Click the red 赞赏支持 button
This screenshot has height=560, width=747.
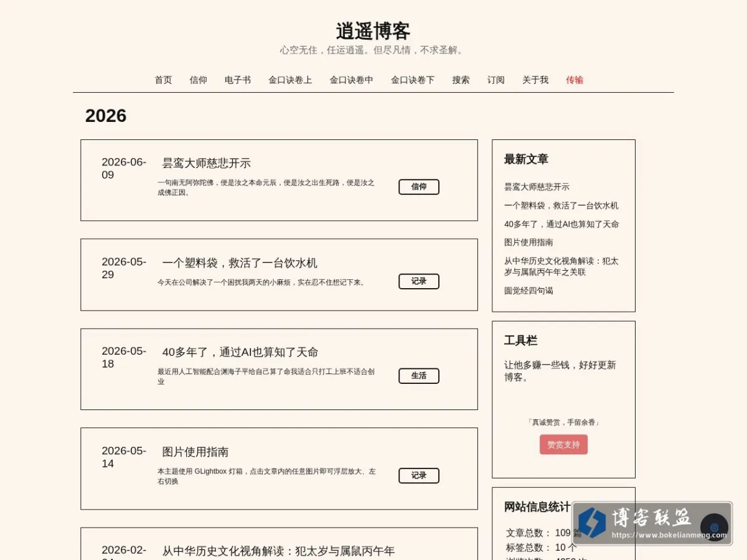coord(563,444)
